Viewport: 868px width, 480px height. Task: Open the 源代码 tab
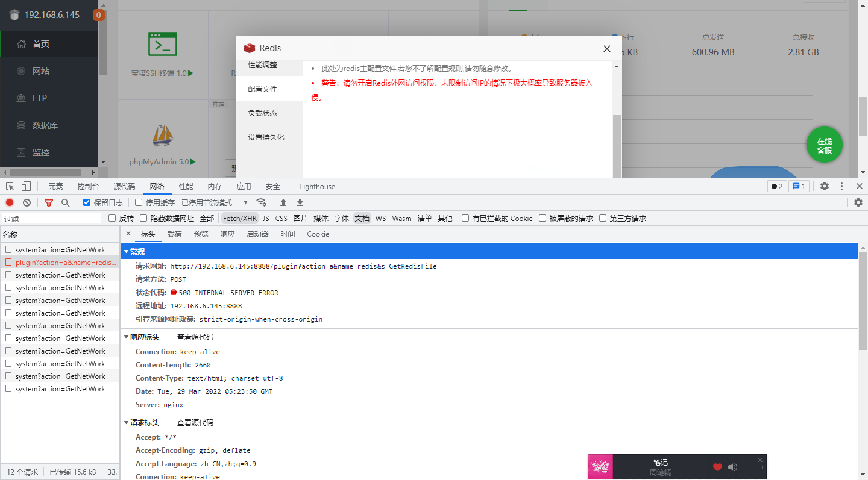[124, 187]
